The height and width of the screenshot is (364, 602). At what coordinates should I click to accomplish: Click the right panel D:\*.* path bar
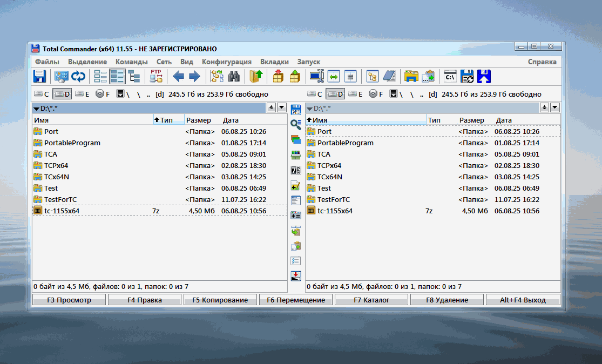[x=422, y=108]
